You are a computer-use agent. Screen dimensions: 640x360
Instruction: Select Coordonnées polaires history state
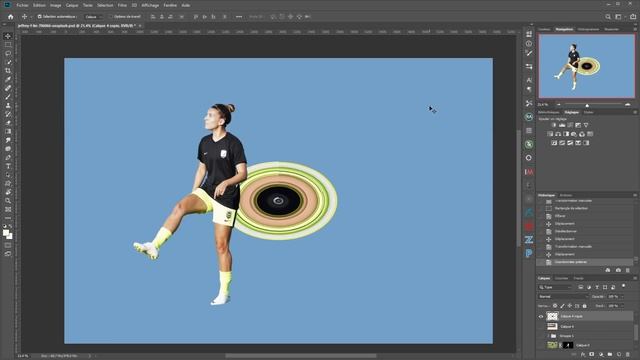571,262
